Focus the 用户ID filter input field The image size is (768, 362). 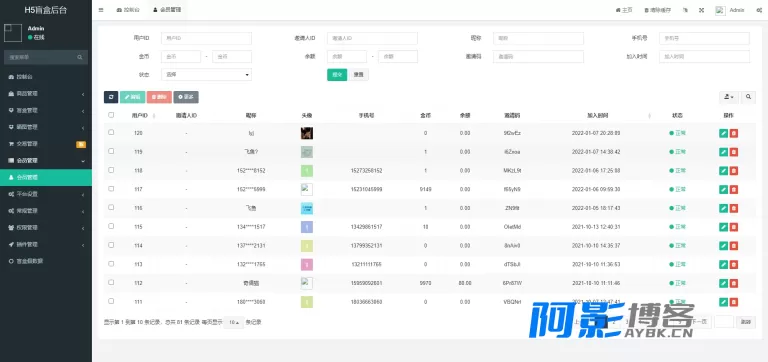click(206, 38)
